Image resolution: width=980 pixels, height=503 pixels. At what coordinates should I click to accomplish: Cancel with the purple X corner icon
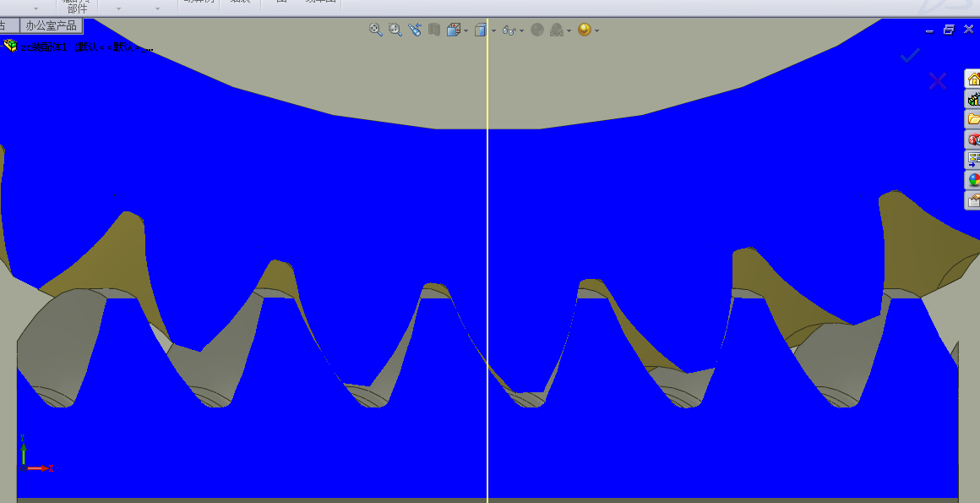pos(938,80)
